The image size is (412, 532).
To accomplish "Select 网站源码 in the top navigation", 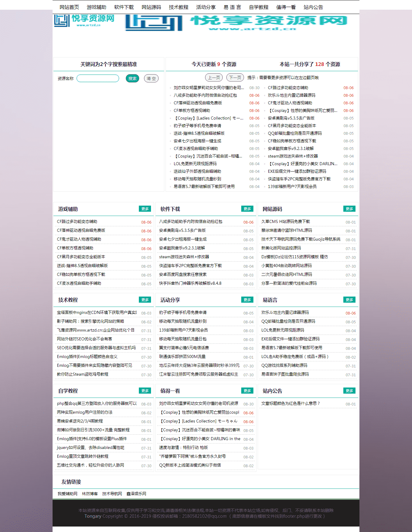I will point(151,7).
